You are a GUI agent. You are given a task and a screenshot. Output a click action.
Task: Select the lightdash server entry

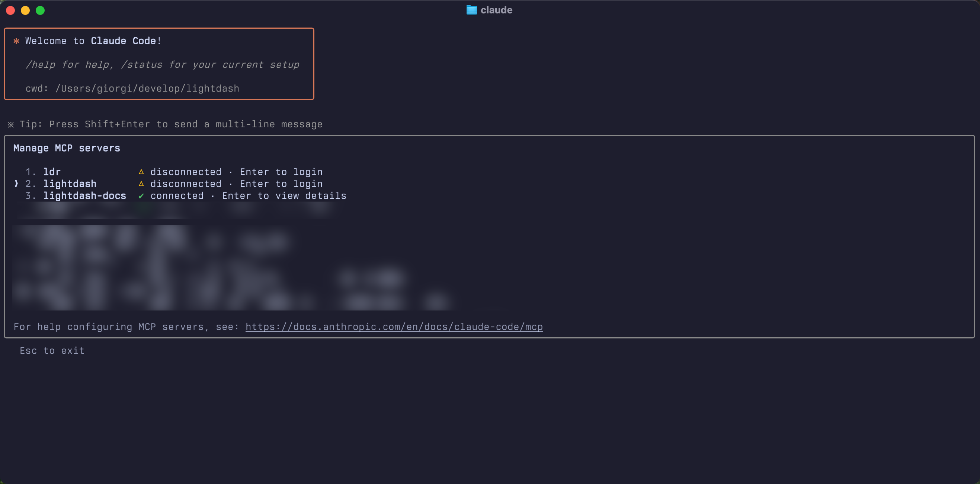point(70,184)
